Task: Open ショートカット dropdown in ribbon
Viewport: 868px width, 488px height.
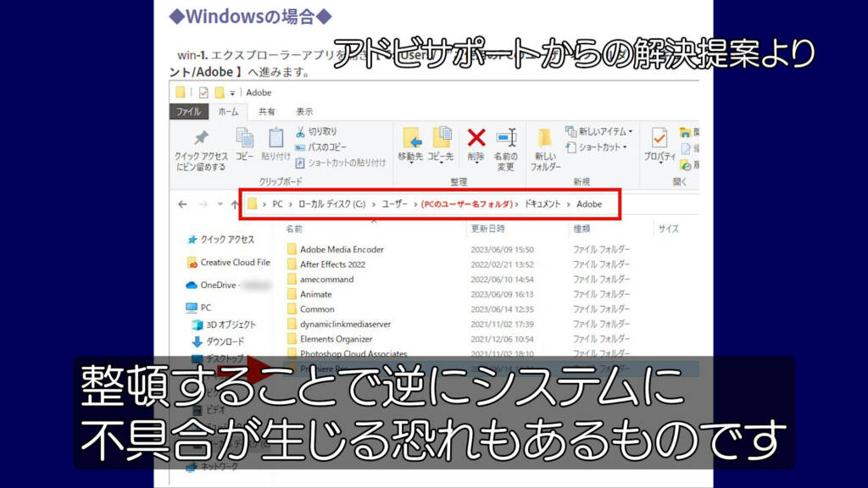Action: click(597, 147)
